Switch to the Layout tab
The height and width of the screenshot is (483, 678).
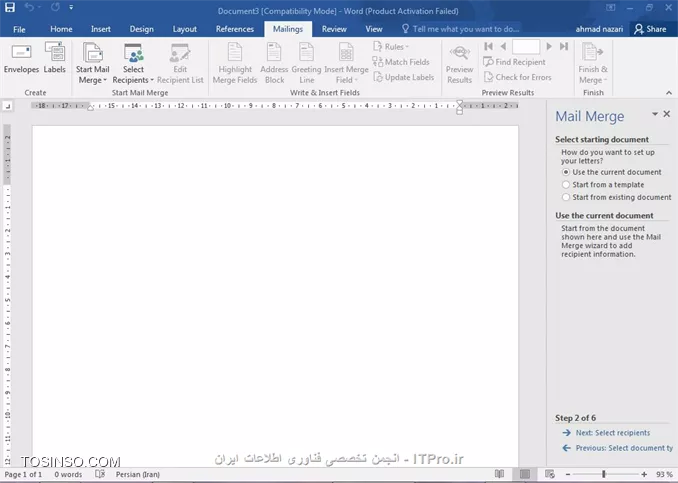[185, 29]
